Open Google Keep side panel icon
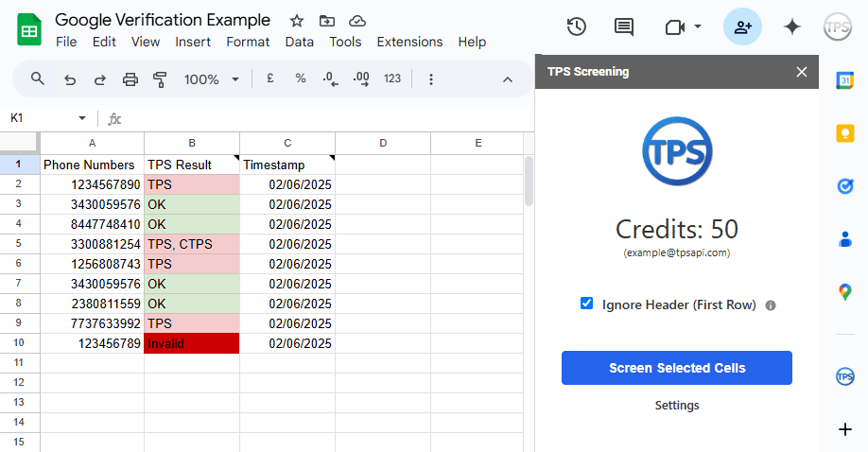The height and width of the screenshot is (452, 868). tap(844, 133)
